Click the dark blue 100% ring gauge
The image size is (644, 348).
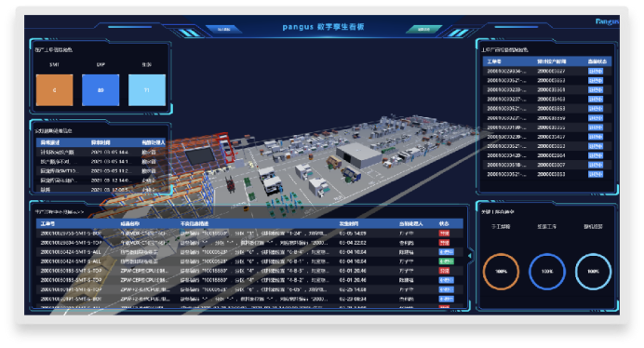(x=547, y=272)
